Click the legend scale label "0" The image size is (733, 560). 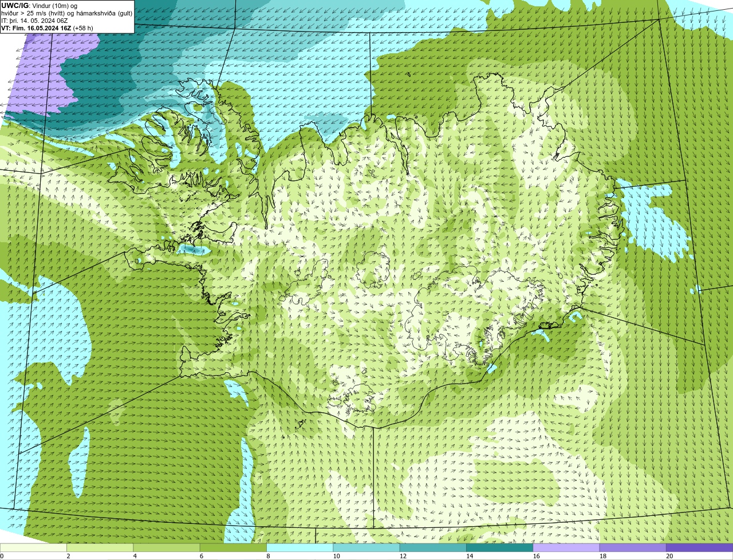(2, 556)
